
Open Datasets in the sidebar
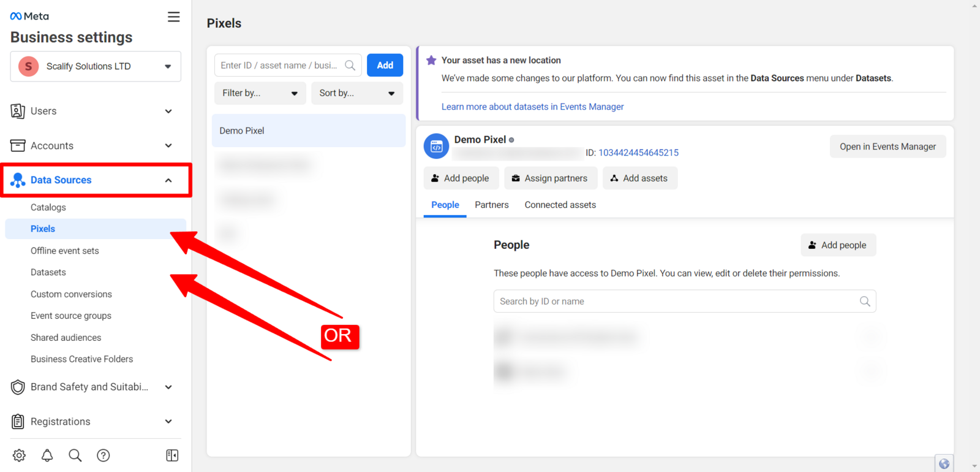pos(48,272)
